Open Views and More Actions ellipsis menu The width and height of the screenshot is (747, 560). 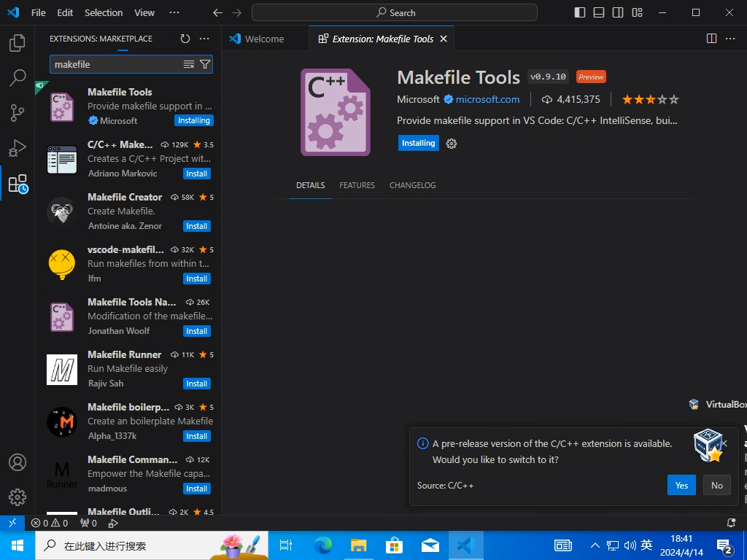click(x=204, y=39)
